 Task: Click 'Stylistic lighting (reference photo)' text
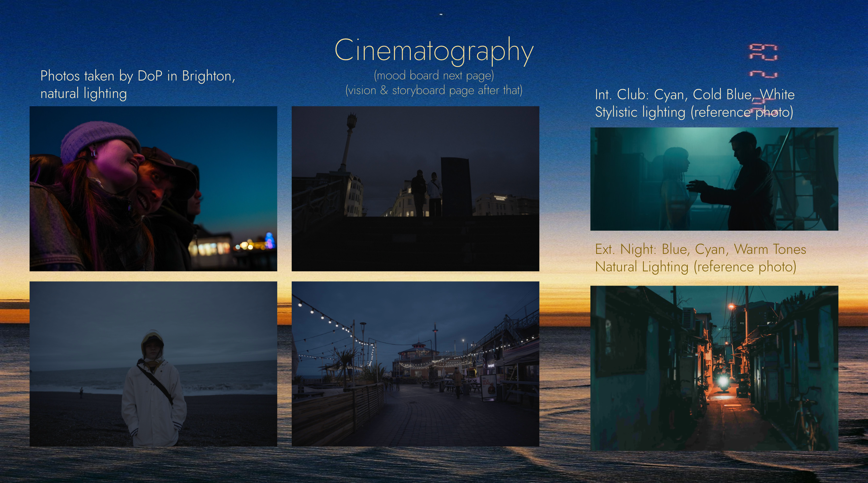point(694,112)
